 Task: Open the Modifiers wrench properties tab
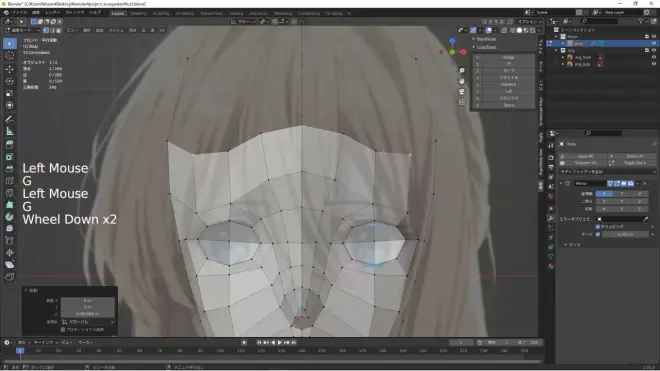(551, 218)
